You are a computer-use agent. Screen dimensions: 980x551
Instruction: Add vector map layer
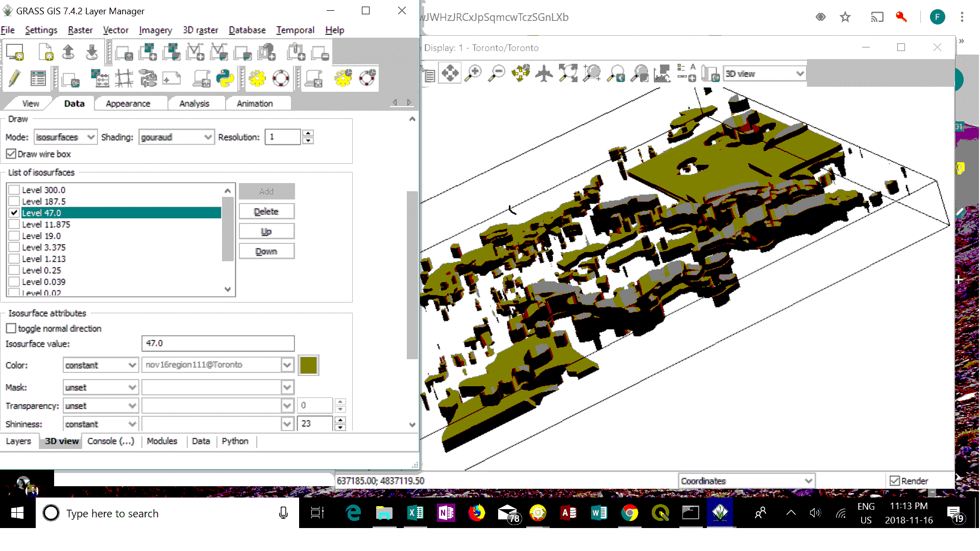(x=195, y=53)
